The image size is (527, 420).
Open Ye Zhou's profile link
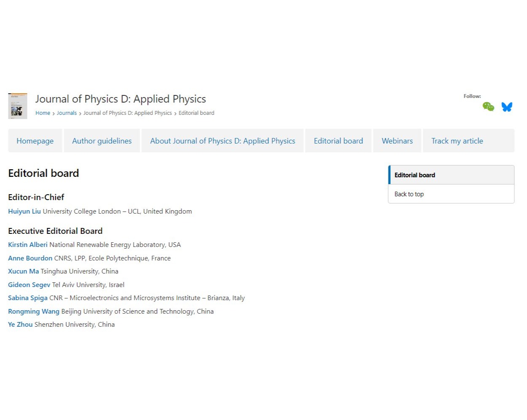(20, 325)
